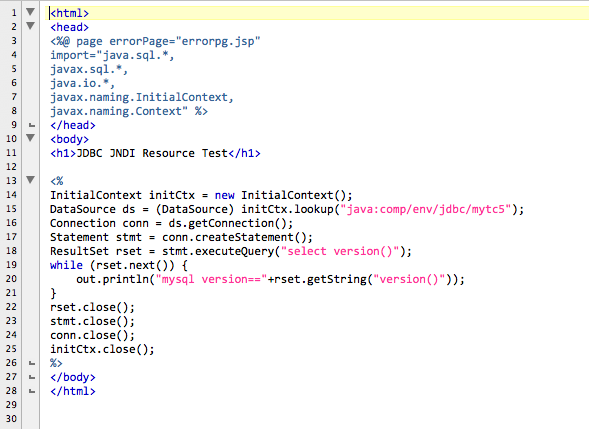589x429 pixels.
Task: Click the fold end marker on line 26
Action: coord(32,363)
